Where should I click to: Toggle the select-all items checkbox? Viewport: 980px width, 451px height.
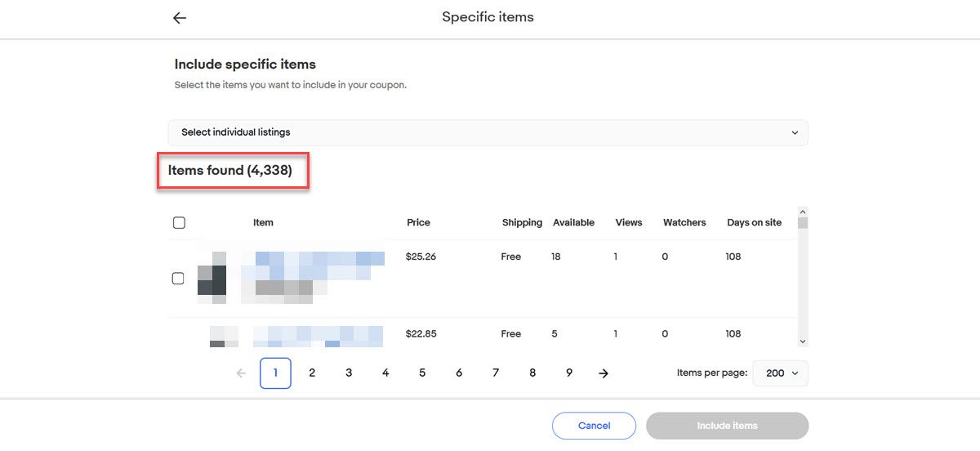click(x=180, y=222)
